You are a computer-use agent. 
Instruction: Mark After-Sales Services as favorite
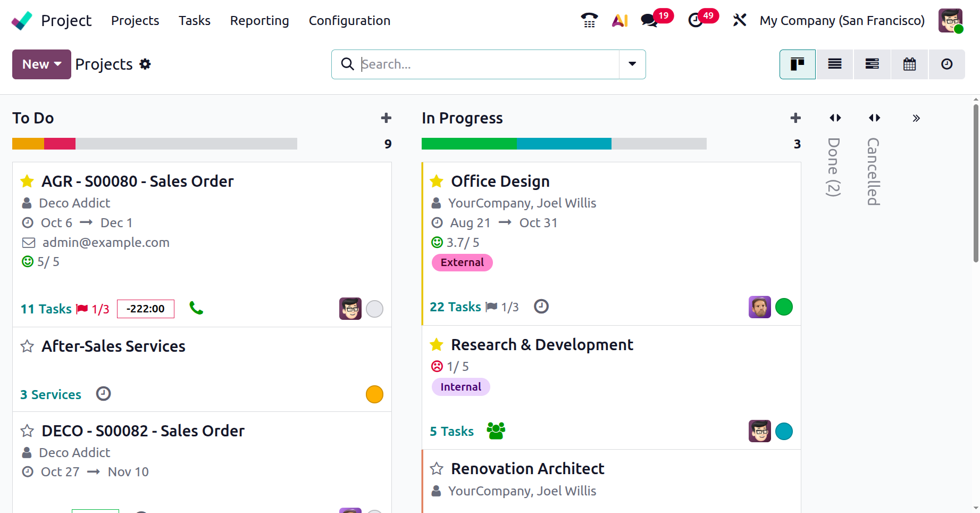click(27, 346)
